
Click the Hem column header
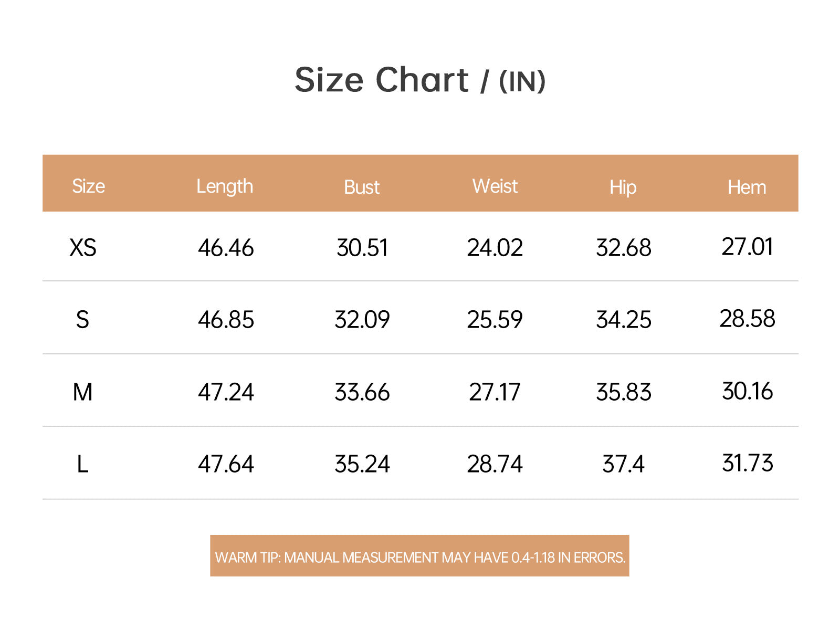(x=747, y=187)
